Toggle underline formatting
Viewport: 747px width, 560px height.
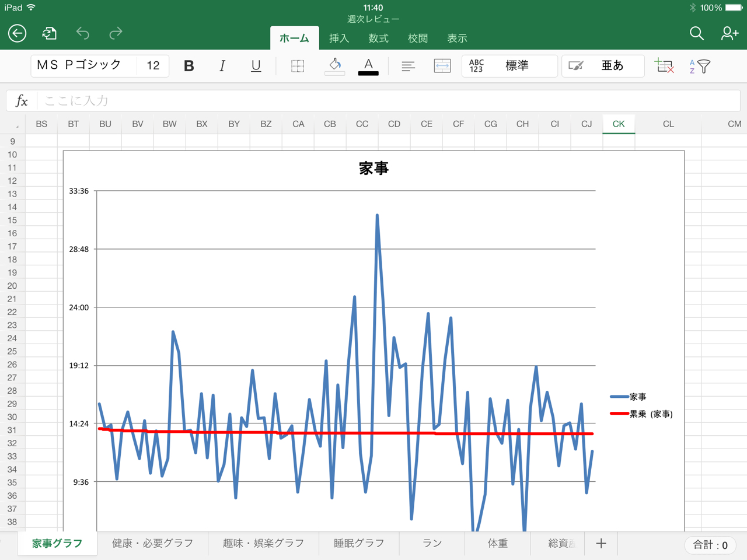[256, 66]
